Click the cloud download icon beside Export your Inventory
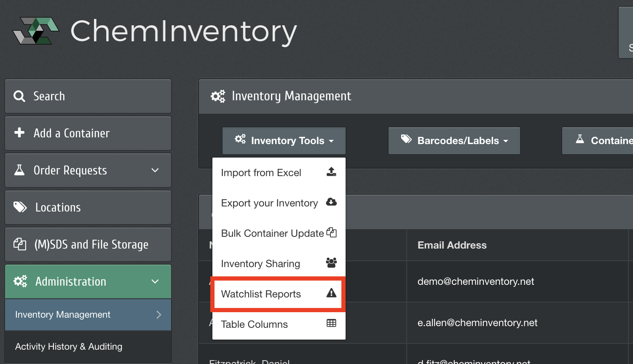This screenshot has height=364, width=633. coord(331,202)
